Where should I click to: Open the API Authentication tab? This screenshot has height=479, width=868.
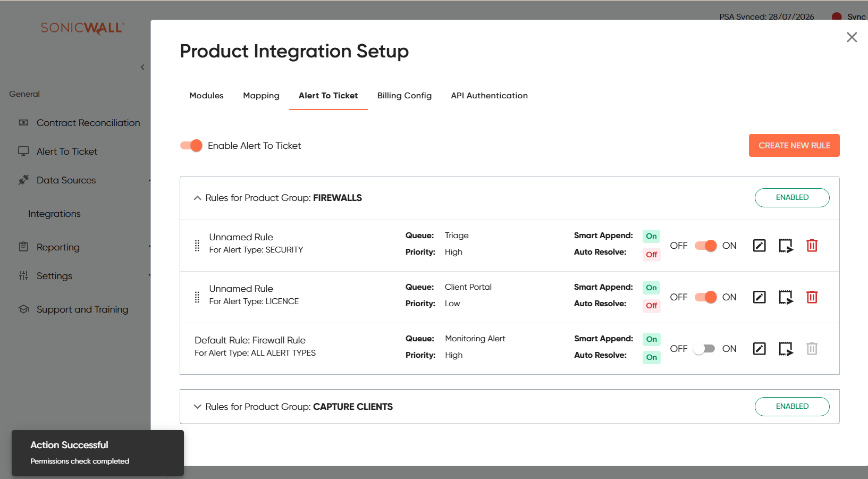point(490,96)
